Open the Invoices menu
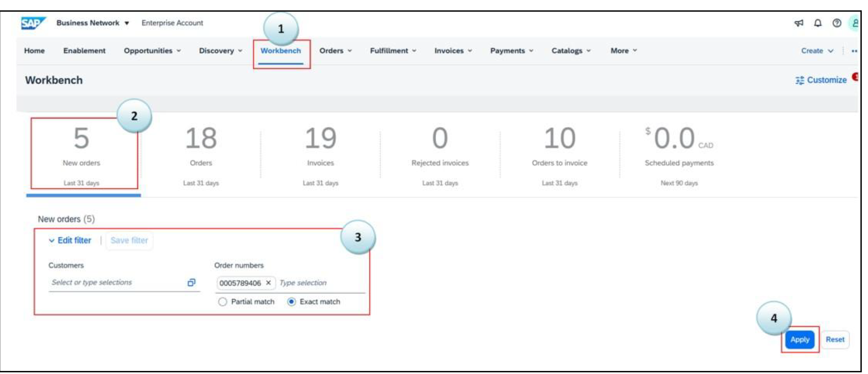868x374 pixels. [453, 51]
